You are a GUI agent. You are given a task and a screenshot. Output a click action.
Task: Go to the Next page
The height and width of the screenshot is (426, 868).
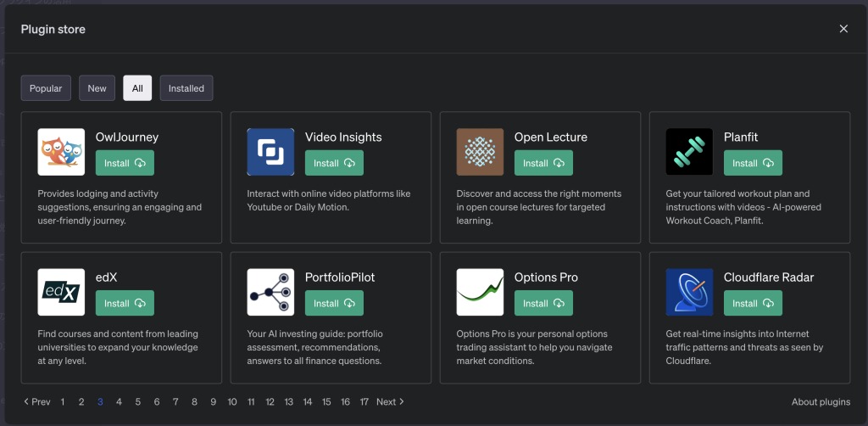pyautogui.click(x=390, y=401)
